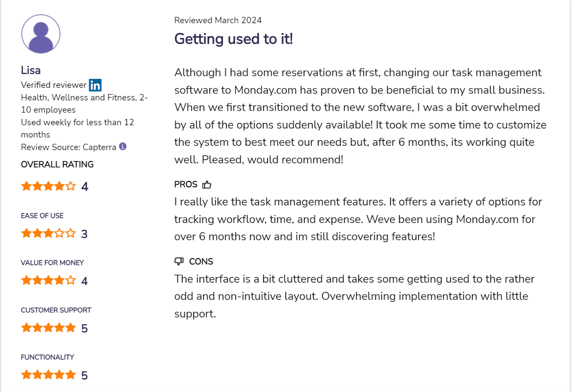Image resolution: width=572 pixels, height=392 pixels.
Task: Click the OVERALL RATING heading
Action: (x=57, y=164)
